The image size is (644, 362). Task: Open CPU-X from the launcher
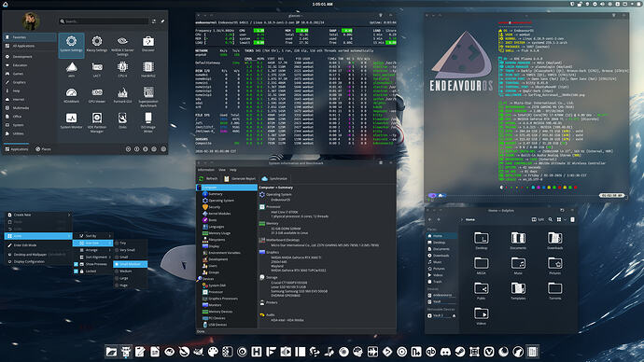click(x=122, y=69)
